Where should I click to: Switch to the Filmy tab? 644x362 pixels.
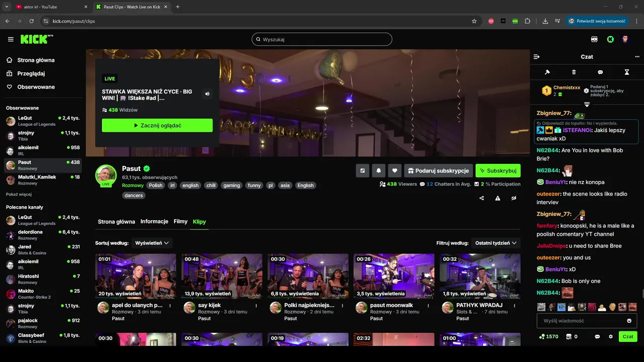click(x=181, y=222)
